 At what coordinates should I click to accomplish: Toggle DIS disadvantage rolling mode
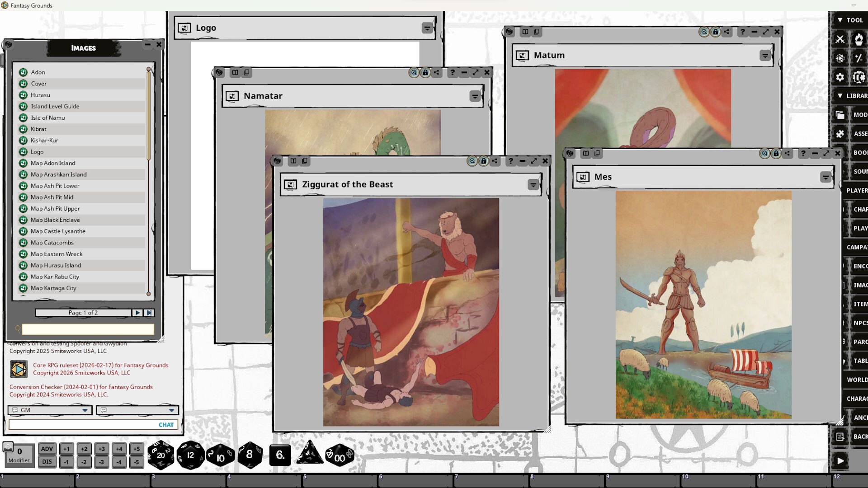[x=47, y=462]
